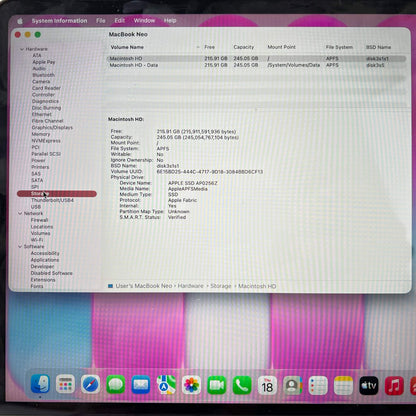Image resolution: width=416 pixels, height=416 pixels.
Task: Select Graphics/Displays in the sidebar
Action: (52, 128)
